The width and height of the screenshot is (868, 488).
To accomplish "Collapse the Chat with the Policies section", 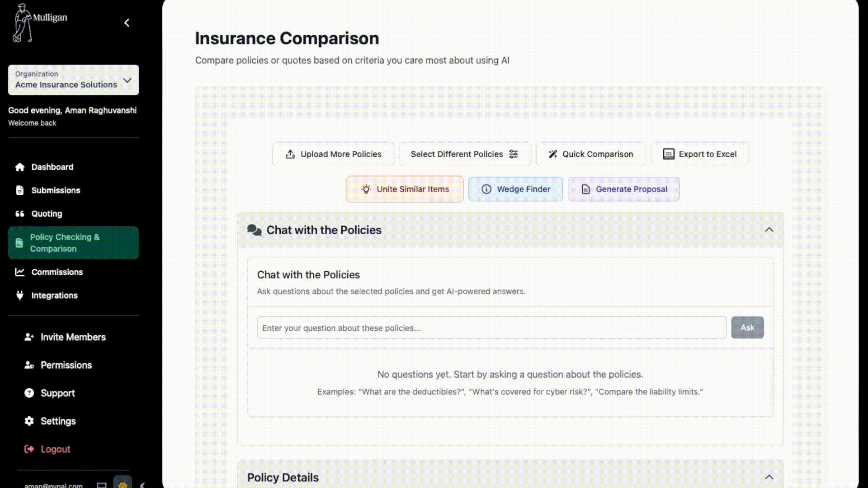I will (x=769, y=230).
